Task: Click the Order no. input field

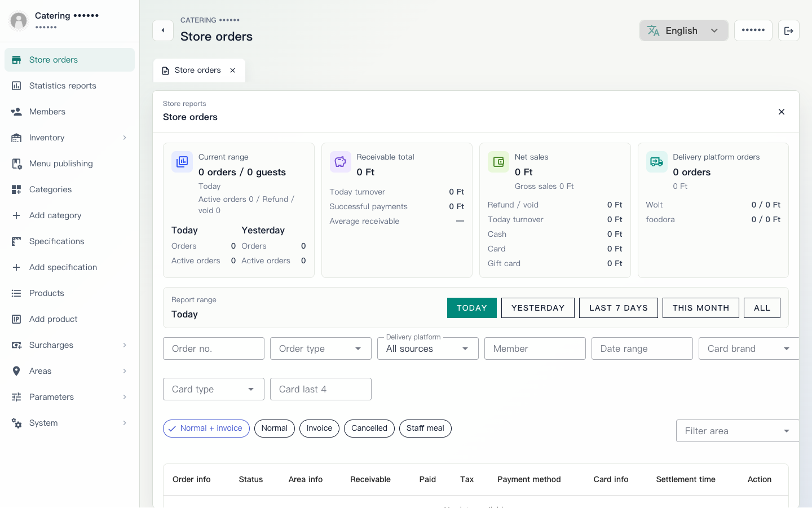Action: coord(214,348)
